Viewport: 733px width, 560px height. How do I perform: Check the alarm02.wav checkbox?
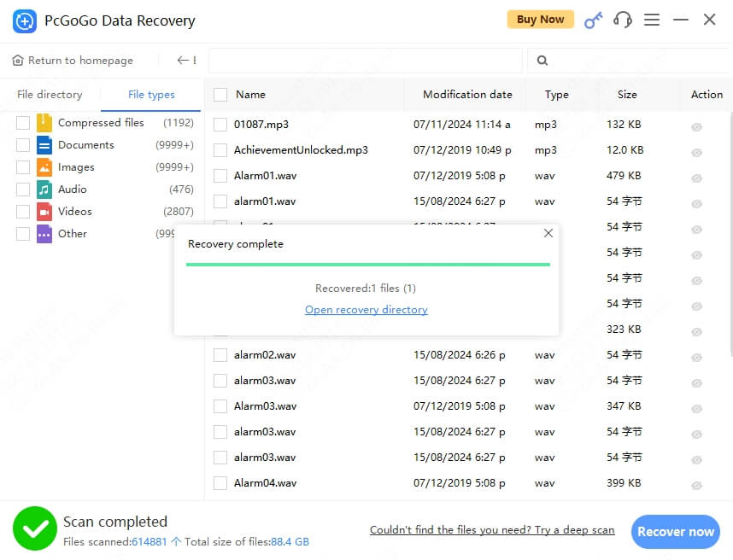click(x=220, y=355)
